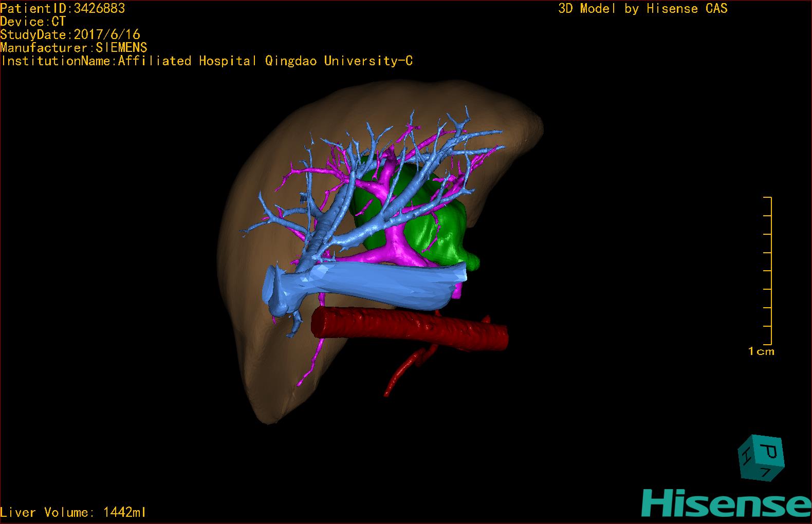812x524 pixels.
Task: Click the "1cm" scale label
Action: 761,351
